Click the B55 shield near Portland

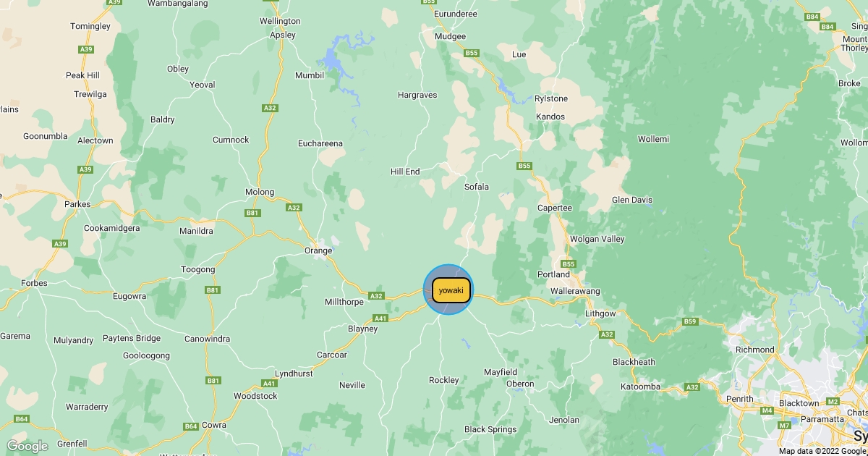pyautogui.click(x=568, y=264)
